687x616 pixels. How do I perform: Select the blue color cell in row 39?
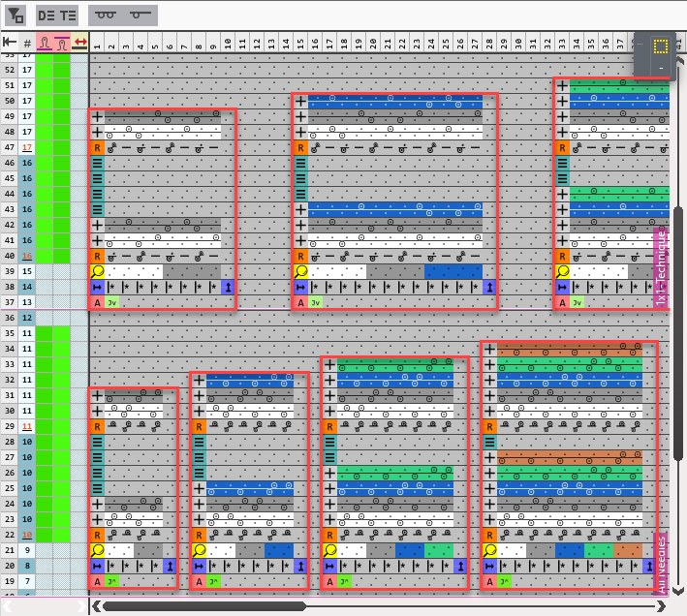point(453,272)
